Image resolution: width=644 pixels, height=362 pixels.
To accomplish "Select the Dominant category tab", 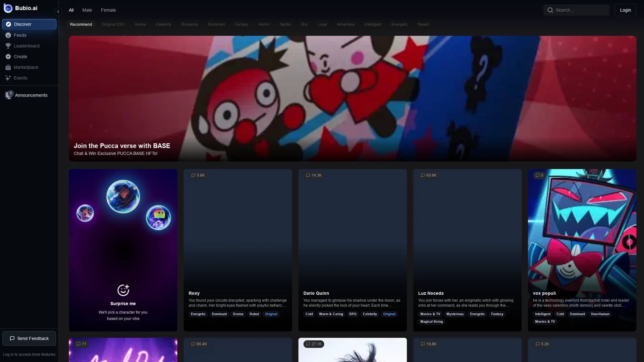I will pos(216,24).
